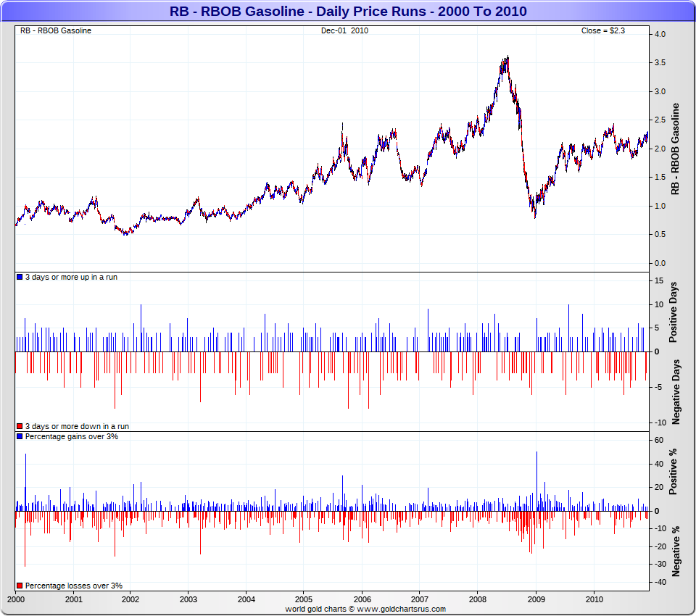Click the blue swatch for '3 days or more up in a run'
This screenshot has height=616, width=696.
[x=20, y=277]
